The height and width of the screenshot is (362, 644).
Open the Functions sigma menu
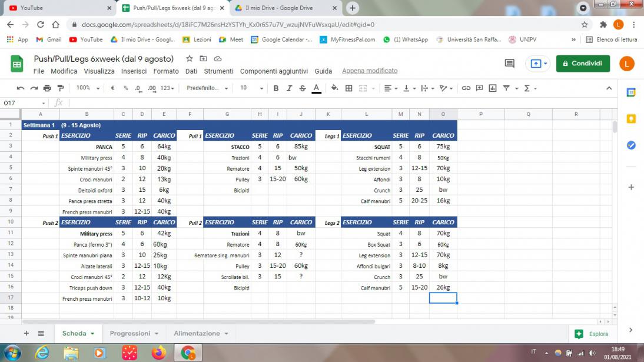point(530,88)
